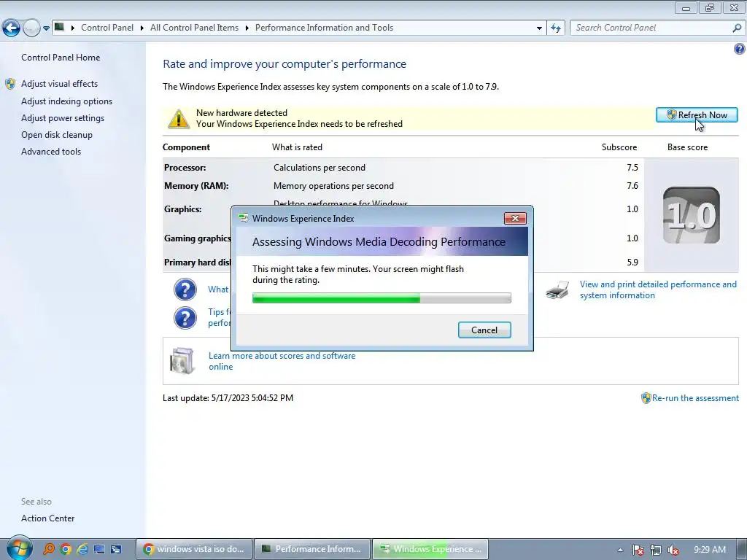Open recent pages dropdown arrow
Image resolution: width=747 pixels, height=560 pixels.
click(x=46, y=28)
